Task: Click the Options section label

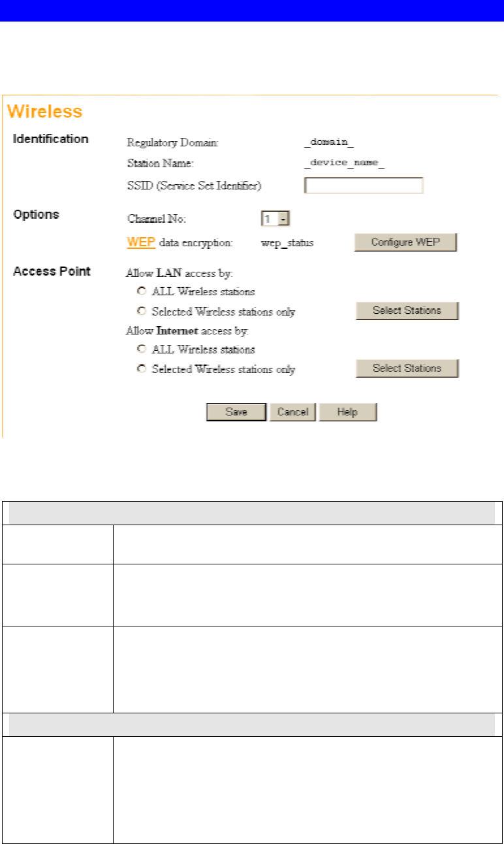Action: coord(37,214)
